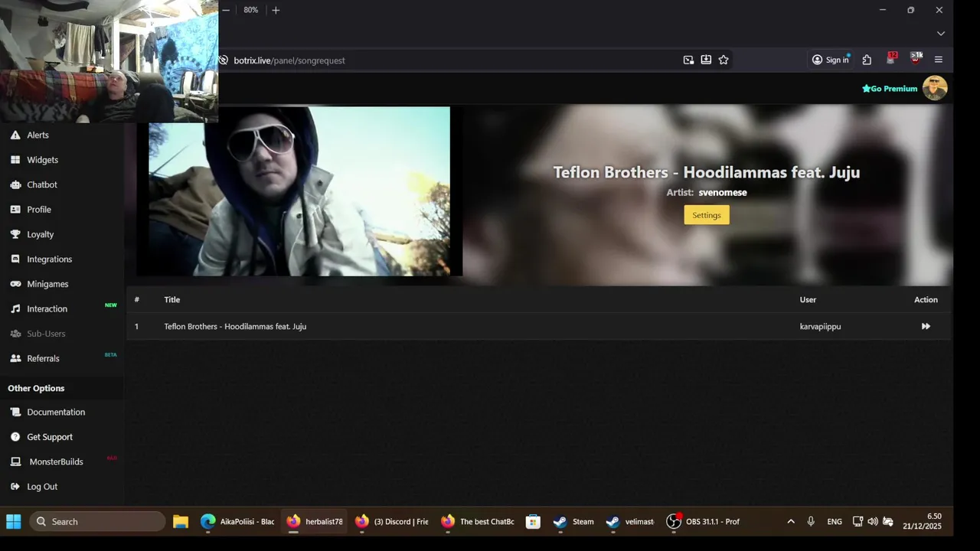Open File Explorer from taskbar
Screen dimensions: 980x551
(181, 522)
